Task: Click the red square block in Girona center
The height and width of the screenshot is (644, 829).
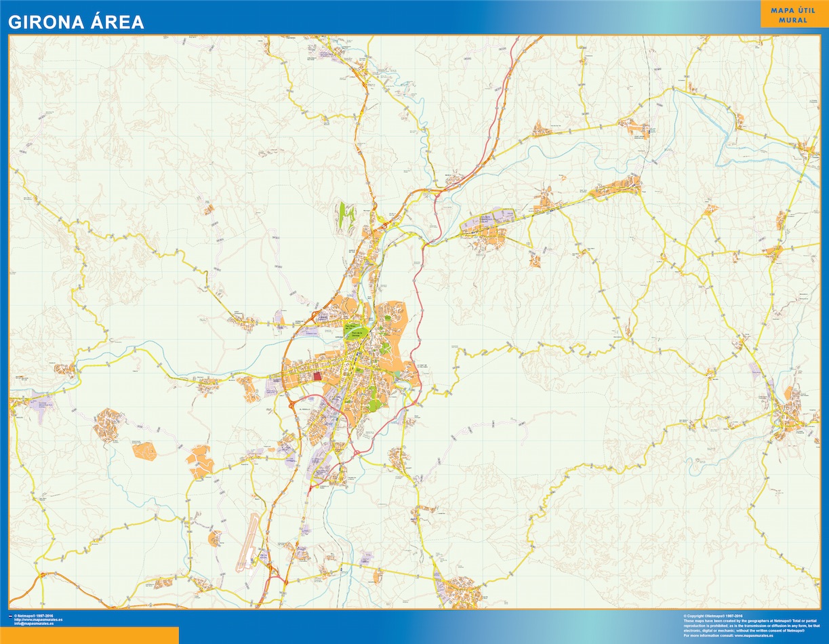Action: [x=317, y=378]
